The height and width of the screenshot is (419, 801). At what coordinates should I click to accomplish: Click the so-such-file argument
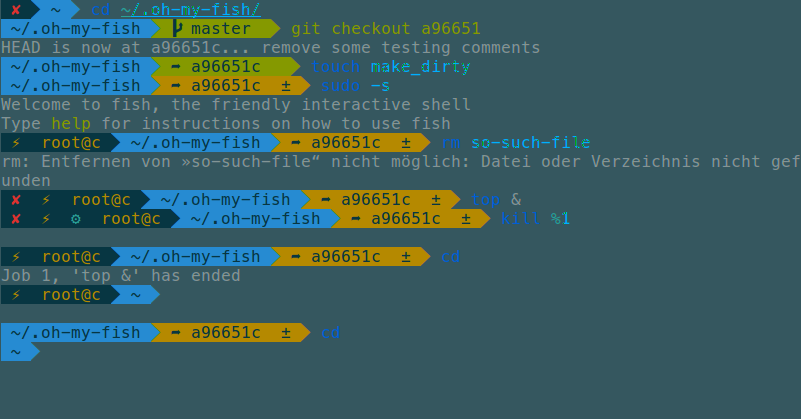(531, 143)
